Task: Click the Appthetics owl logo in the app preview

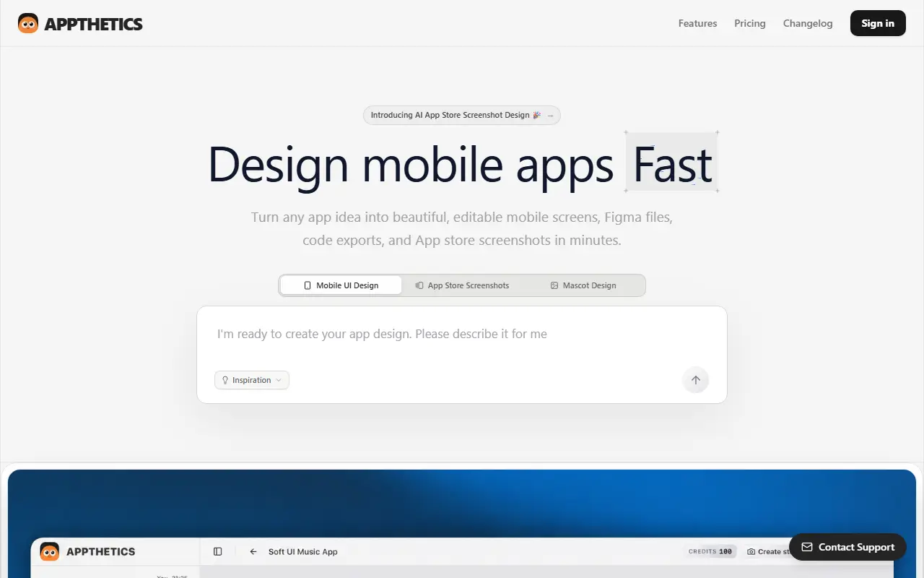Action: [x=50, y=551]
